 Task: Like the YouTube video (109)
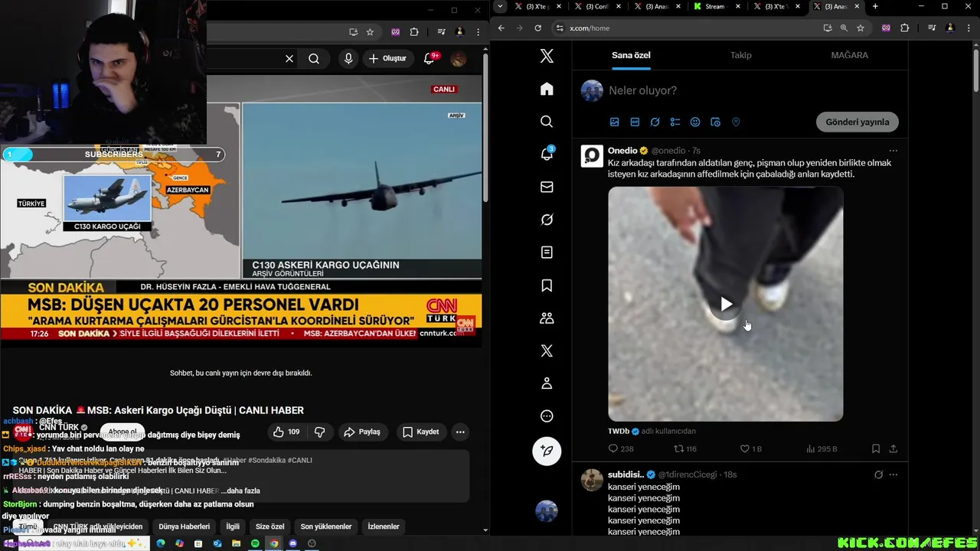(x=286, y=432)
